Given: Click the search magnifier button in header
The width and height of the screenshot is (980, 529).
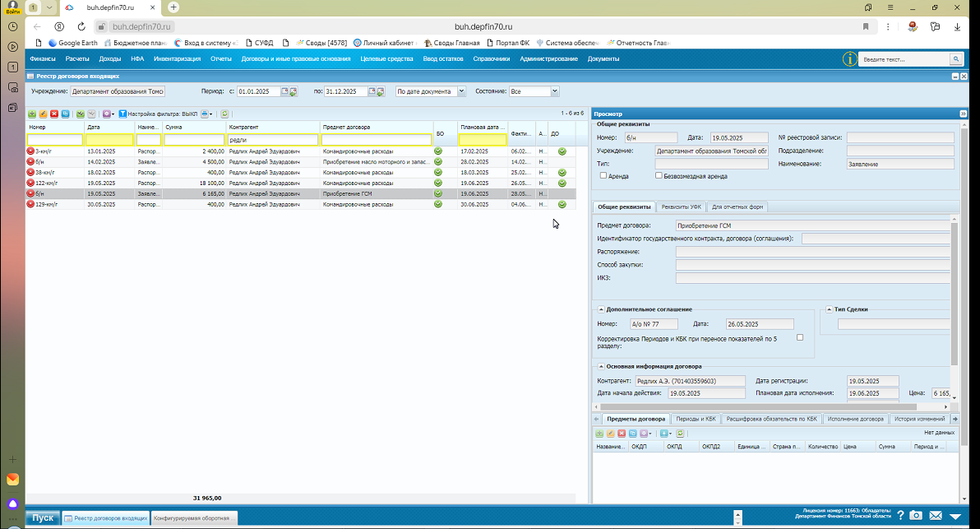Looking at the screenshot, I should click(x=955, y=59).
